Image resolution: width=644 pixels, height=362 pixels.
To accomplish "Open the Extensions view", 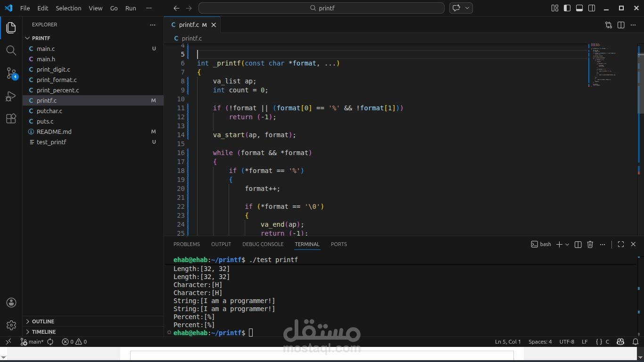I will tap(11, 119).
